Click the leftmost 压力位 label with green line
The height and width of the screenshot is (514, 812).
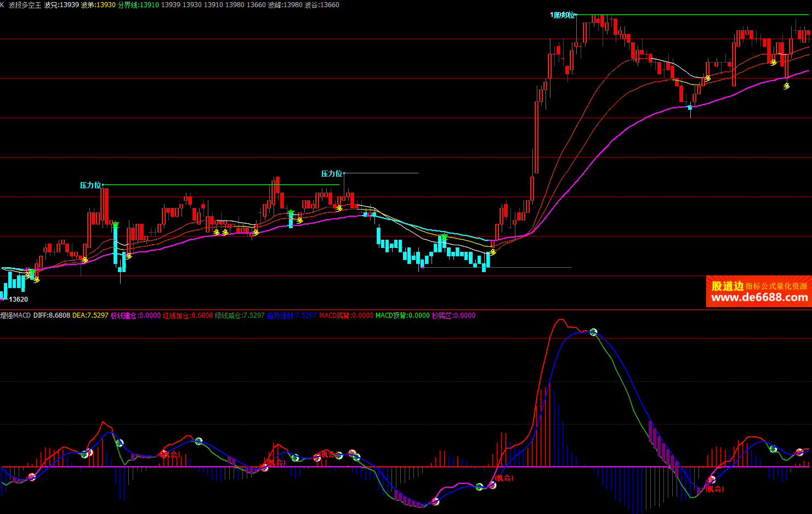click(90, 185)
